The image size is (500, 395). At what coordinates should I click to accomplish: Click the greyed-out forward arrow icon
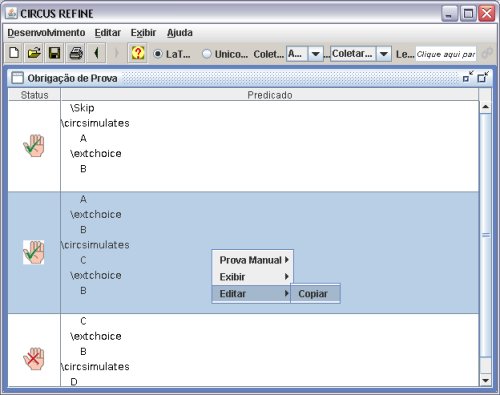coord(116,53)
